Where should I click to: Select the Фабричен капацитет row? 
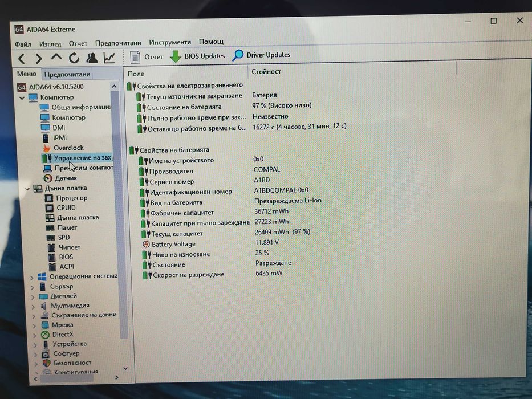click(x=214, y=213)
